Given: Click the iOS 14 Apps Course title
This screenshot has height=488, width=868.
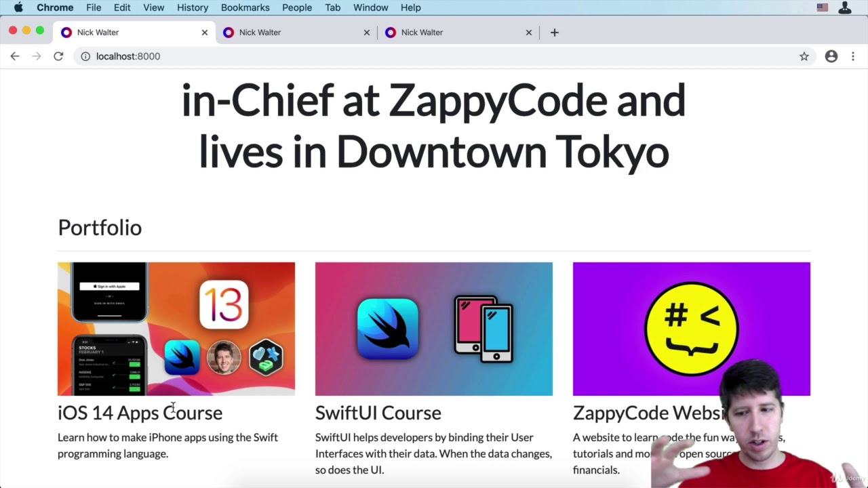Looking at the screenshot, I should [x=140, y=413].
